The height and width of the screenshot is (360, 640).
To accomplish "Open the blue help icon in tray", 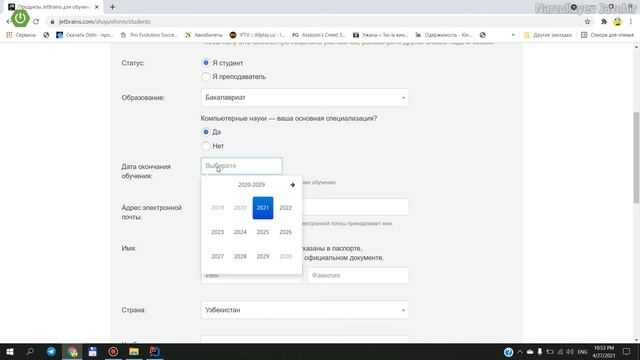I will (508, 352).
